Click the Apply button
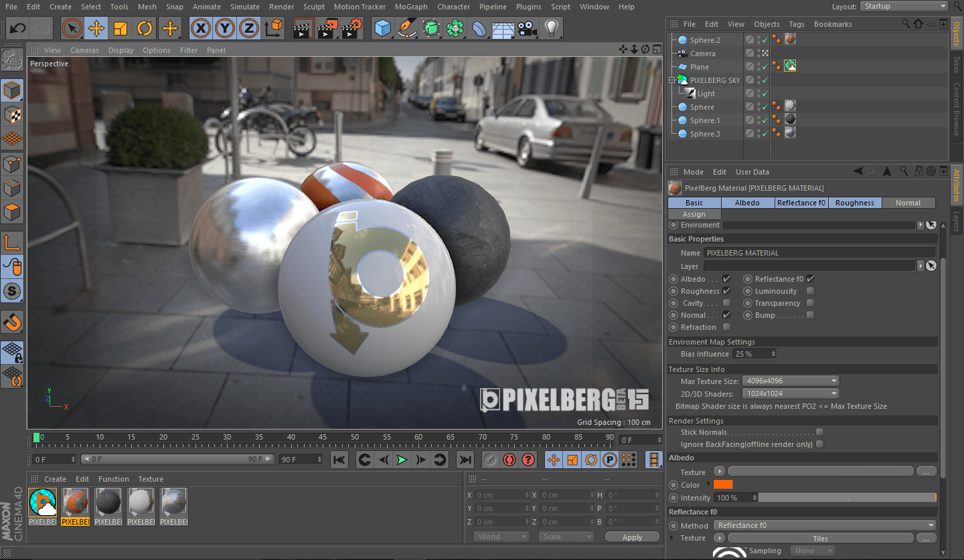Image resolution: width=964 pixels, height=560 pixels. pos(632,537)
